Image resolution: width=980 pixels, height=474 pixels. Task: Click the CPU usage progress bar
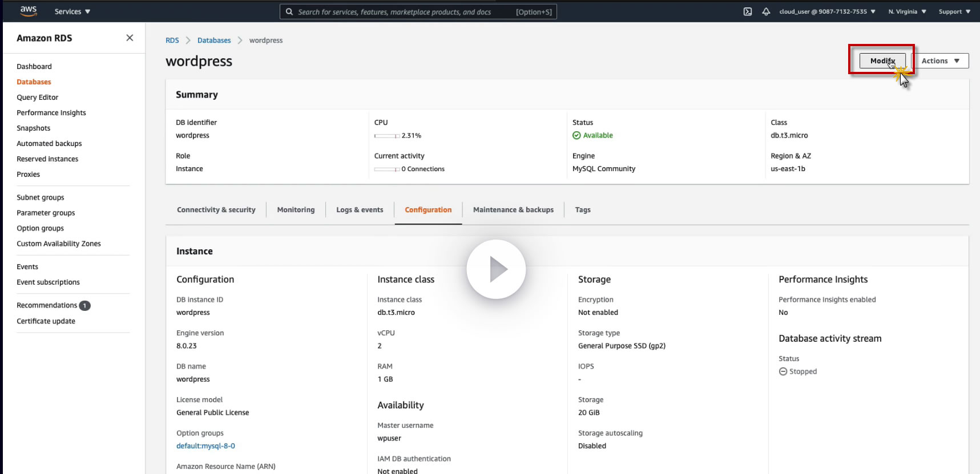[x=386, y=136]
